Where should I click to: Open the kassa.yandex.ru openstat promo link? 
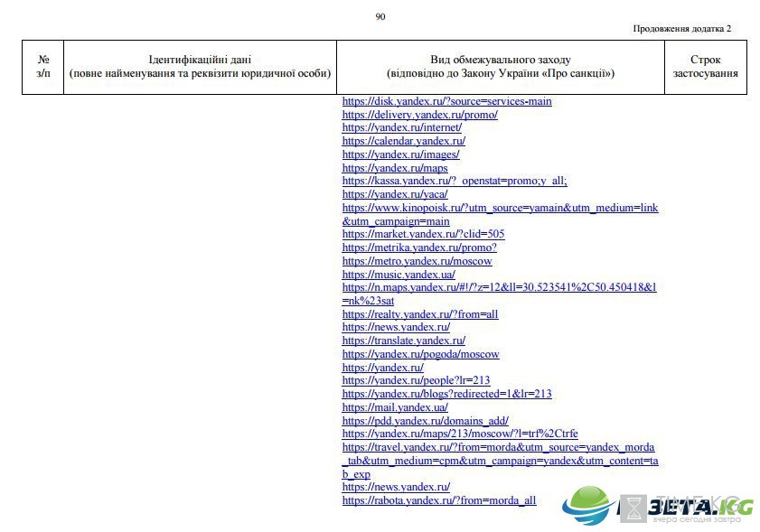click(455, 181)
